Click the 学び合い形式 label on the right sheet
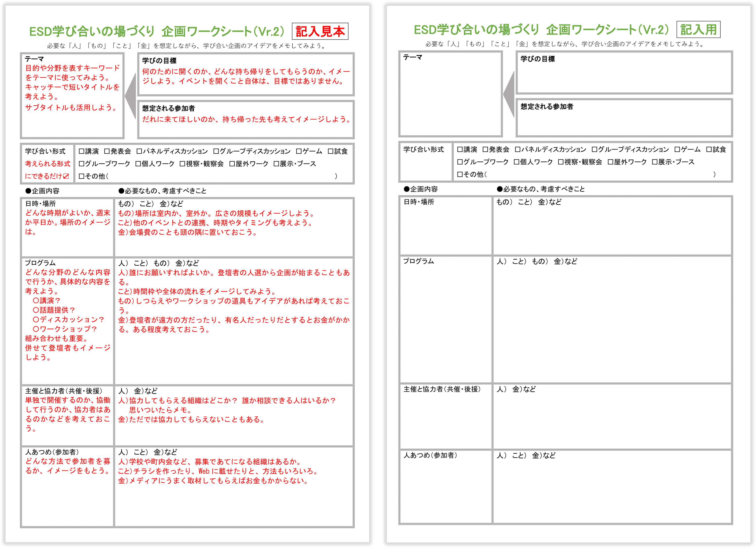This screenshot has width=756, height=548. (424, 149)
